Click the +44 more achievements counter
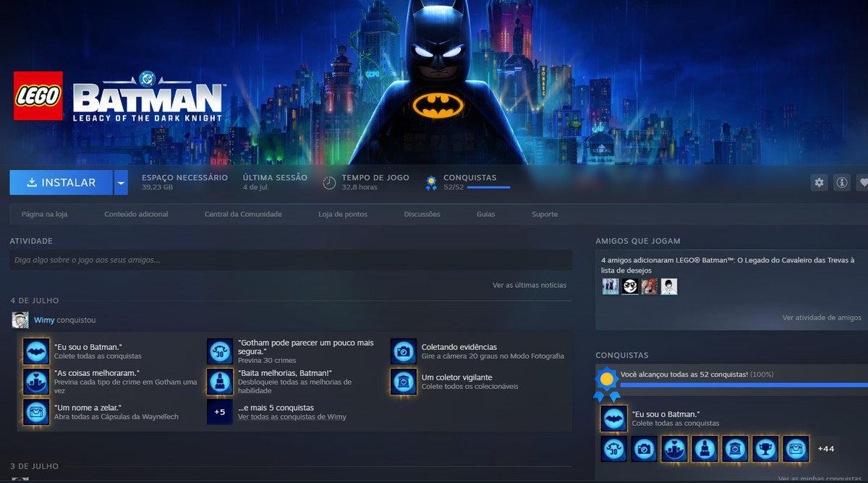 click(826, 449)
